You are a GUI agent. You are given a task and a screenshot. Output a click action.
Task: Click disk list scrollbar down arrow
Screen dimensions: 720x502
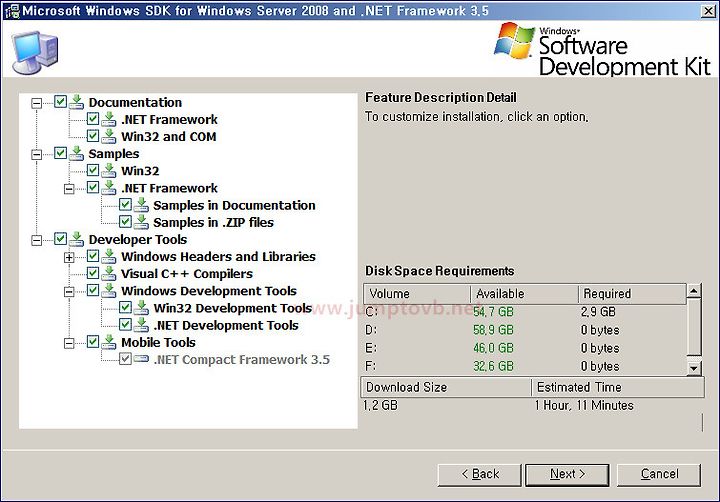[694, 368]
